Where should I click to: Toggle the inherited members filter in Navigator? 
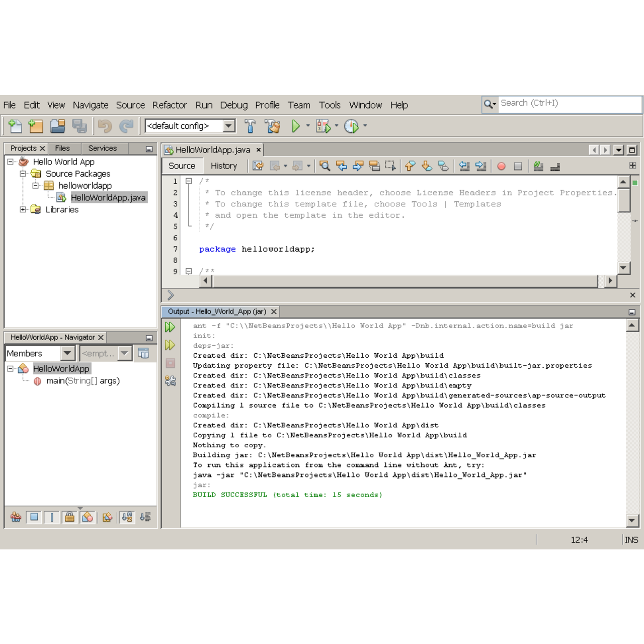pos(16,517)
